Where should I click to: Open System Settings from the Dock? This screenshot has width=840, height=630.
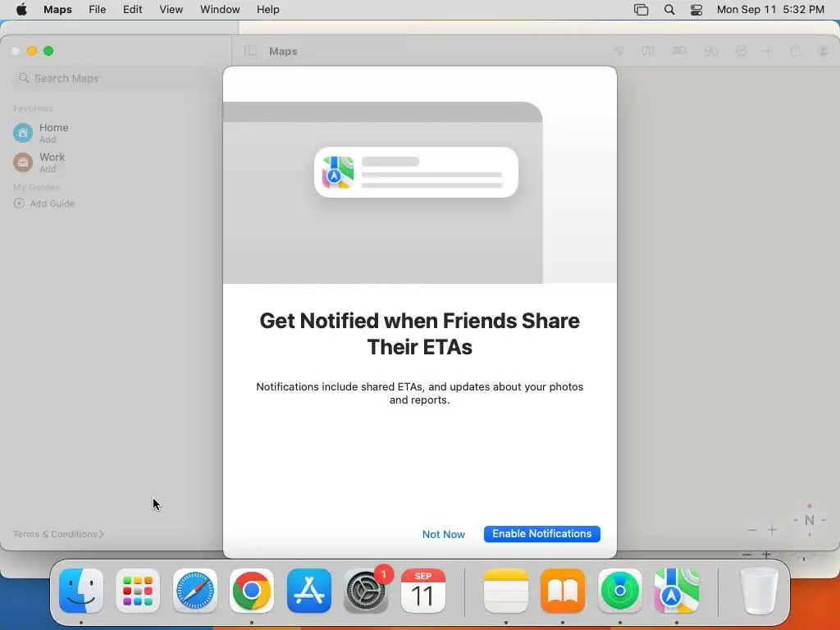[x=366, y=591]
